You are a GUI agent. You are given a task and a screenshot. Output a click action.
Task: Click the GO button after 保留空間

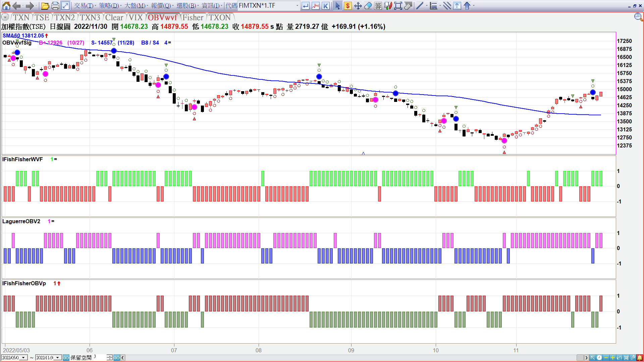[x=116, y=358]
